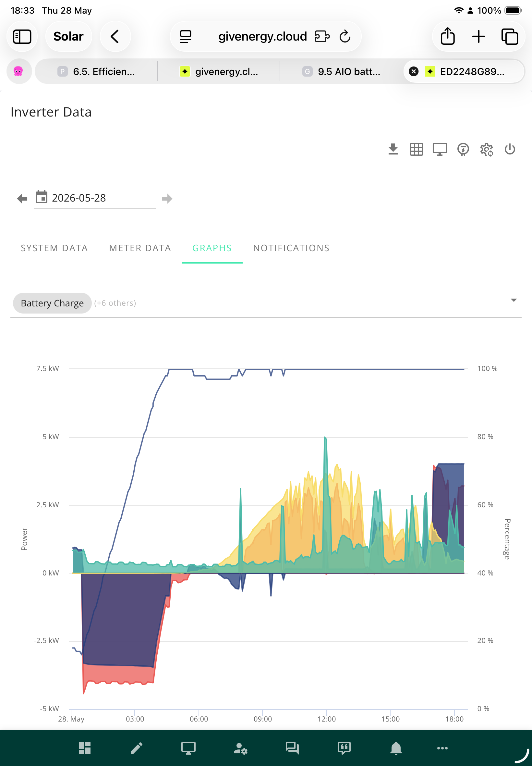Select the NOTIFICATIONS tab
532x766 pixels.
pos(291,248)
